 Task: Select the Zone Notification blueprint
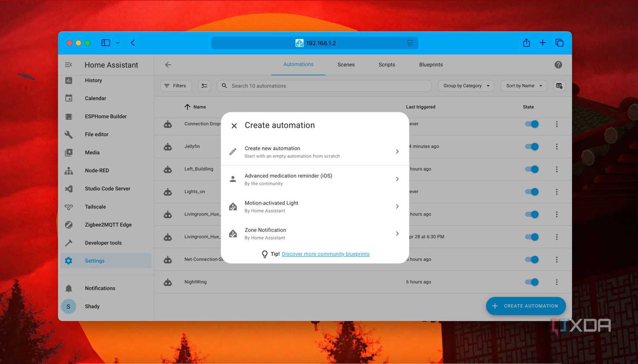[x=315, y=233]
